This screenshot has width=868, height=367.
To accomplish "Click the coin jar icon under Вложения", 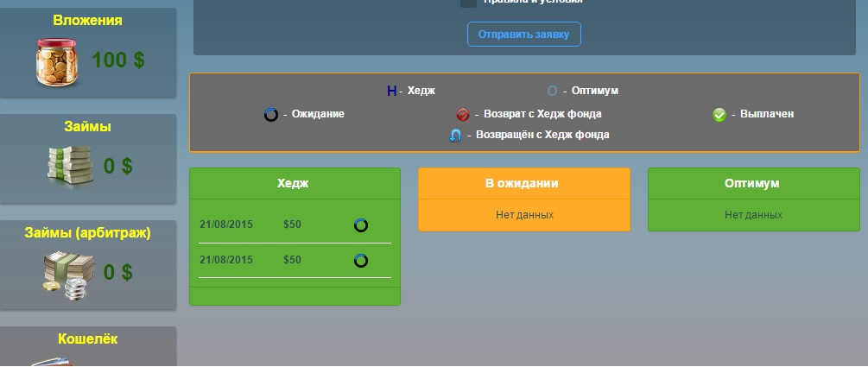I will tap(56, 62).
